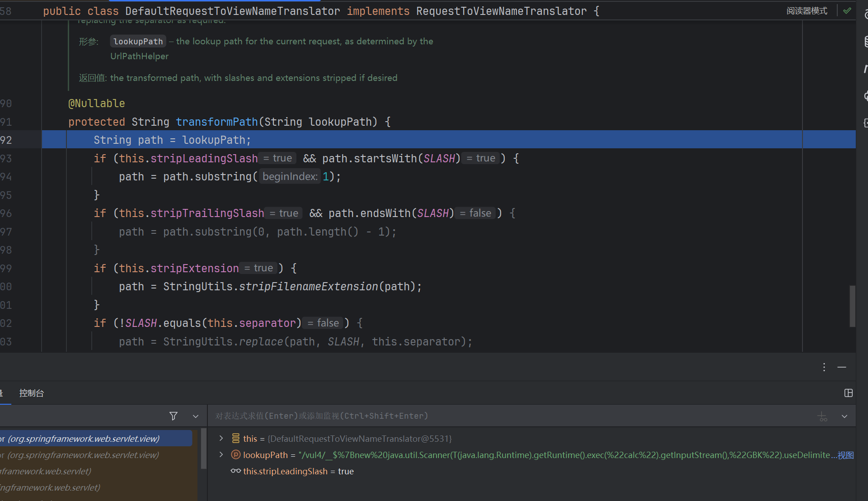Click the frames filter funnel icon
This screenshot has height=501, width=868.
(174, 416)
